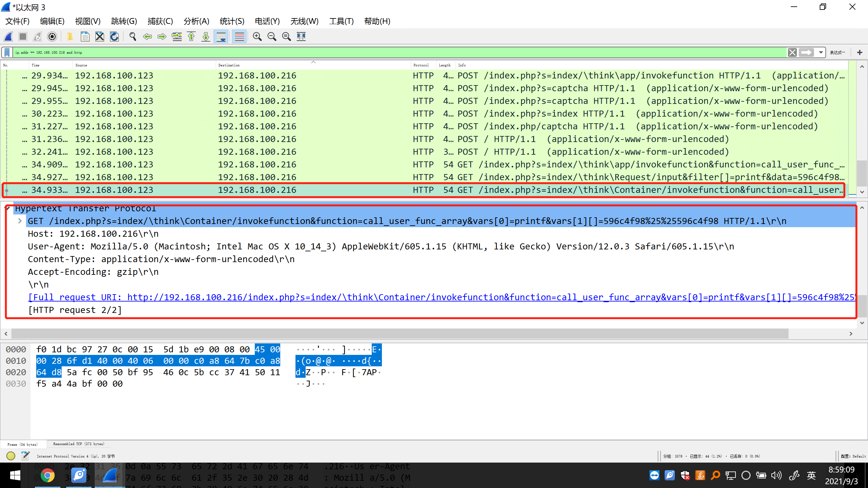Toggle auto-scroll during live capture
This screenshot has height=488, width=868.
point(221,37)
